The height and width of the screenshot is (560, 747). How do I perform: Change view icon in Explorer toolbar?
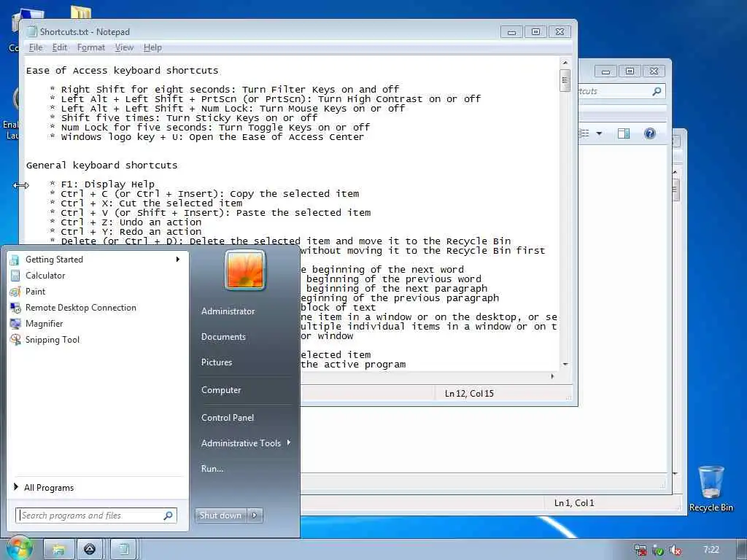(x=584, y=133)
